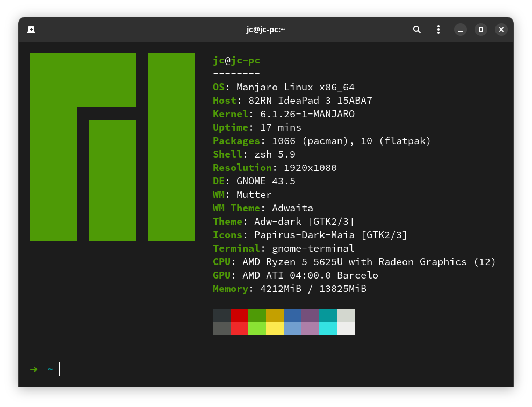This screenshot has height=407, width=532.
Task: Click the DE line GNOME 43.5
Action: click(254, 181)
